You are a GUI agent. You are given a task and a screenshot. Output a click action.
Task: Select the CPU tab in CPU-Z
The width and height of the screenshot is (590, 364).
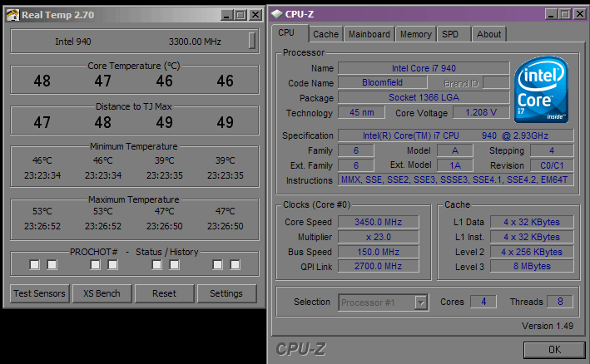(x=290, y=33)
